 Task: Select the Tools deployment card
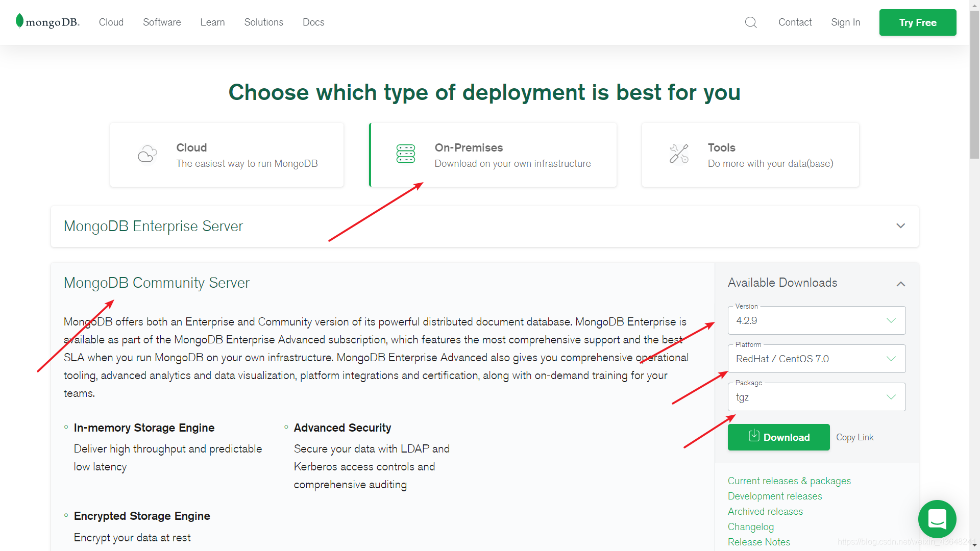click(750, 155)
